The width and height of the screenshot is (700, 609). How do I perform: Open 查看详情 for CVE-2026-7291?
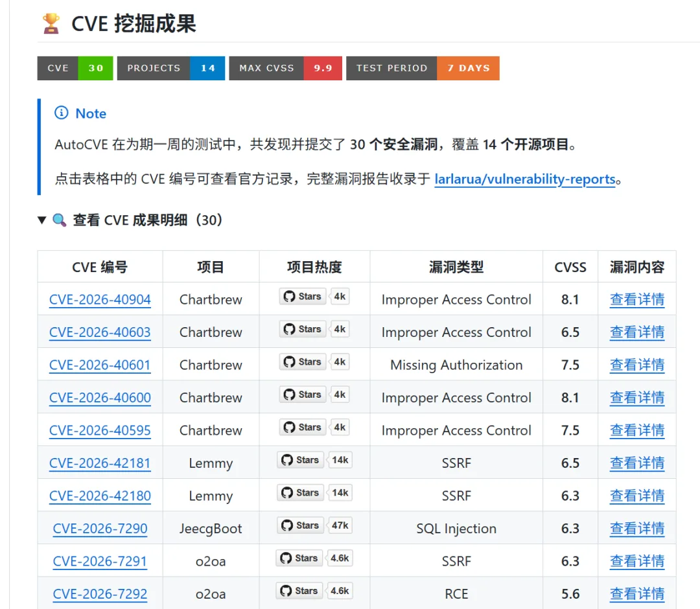(637, 561)
